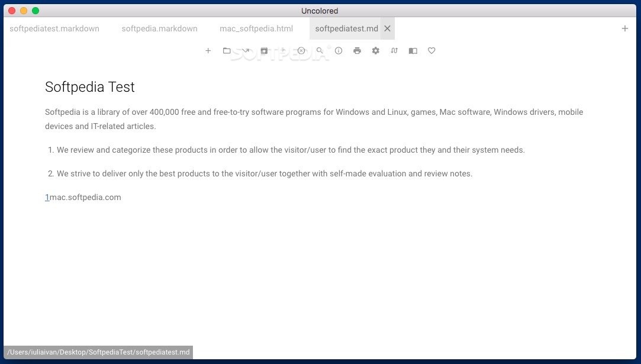Click the heart icon in toolbar
Viewport: 641px width, 364px height.
click(431, 51)
